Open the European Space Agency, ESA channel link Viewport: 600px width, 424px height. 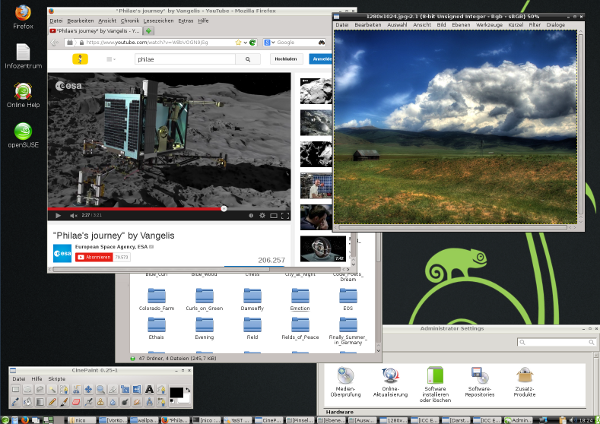(x=111, y=247)
